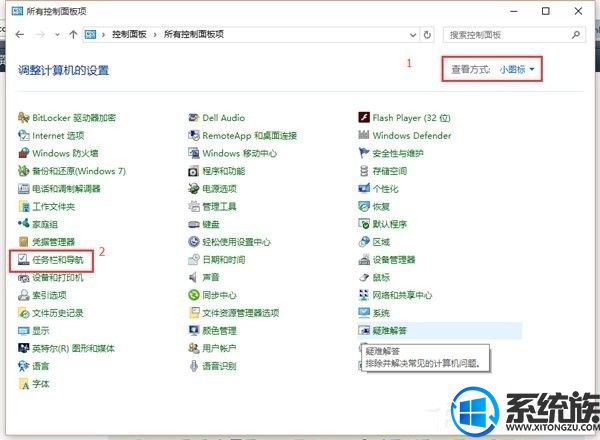This screenshot has height=440, width=600.
Task: Open the 用户帐户 icon
Action: click(194, 348)
